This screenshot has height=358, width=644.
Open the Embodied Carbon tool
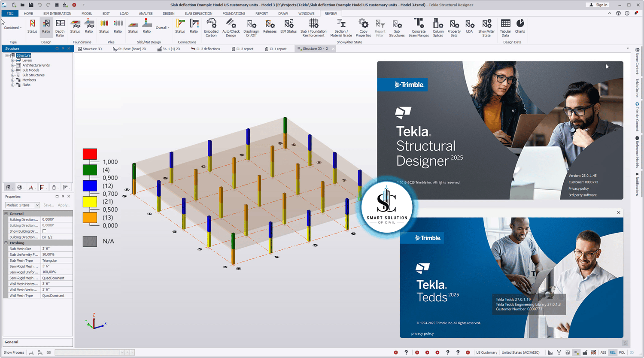click(x=211, y=28)
